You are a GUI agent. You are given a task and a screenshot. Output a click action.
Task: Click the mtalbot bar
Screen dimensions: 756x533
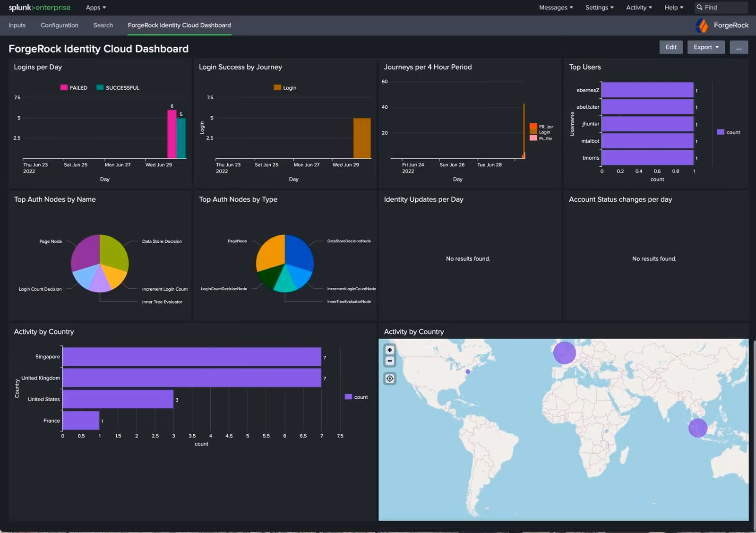pos(647,141)
